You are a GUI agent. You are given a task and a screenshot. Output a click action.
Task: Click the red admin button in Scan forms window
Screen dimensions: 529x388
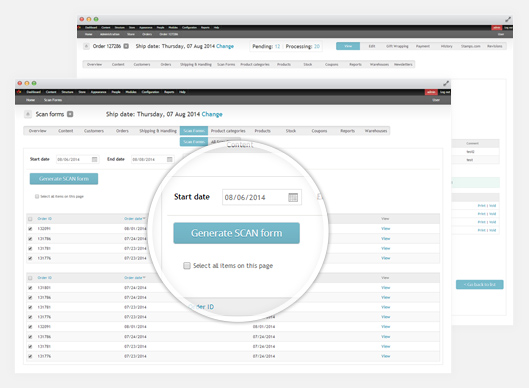point(431,92)
